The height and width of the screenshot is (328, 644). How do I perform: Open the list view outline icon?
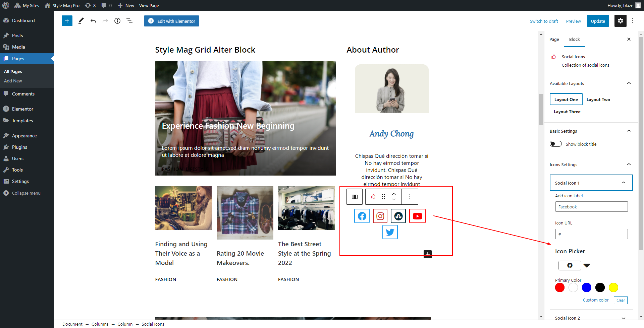click(x=129, y=21)
